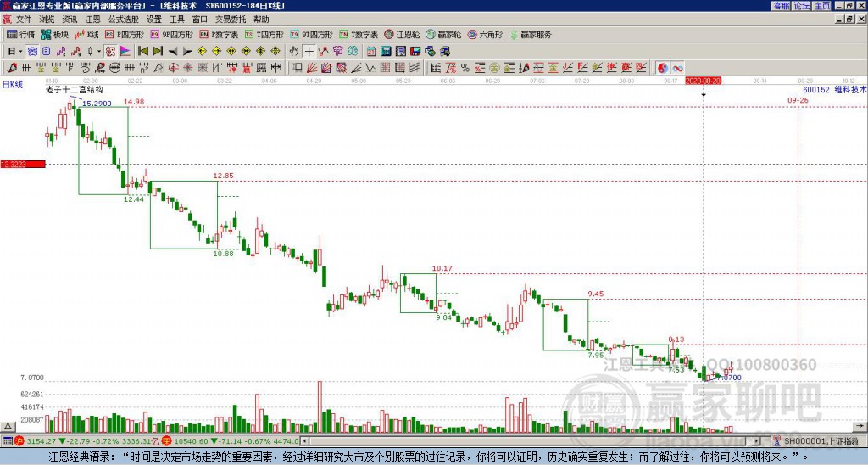Click the 14.98 price level label
Image resolution: width=868 pixels, height=465 pixels.
[134, 102]
